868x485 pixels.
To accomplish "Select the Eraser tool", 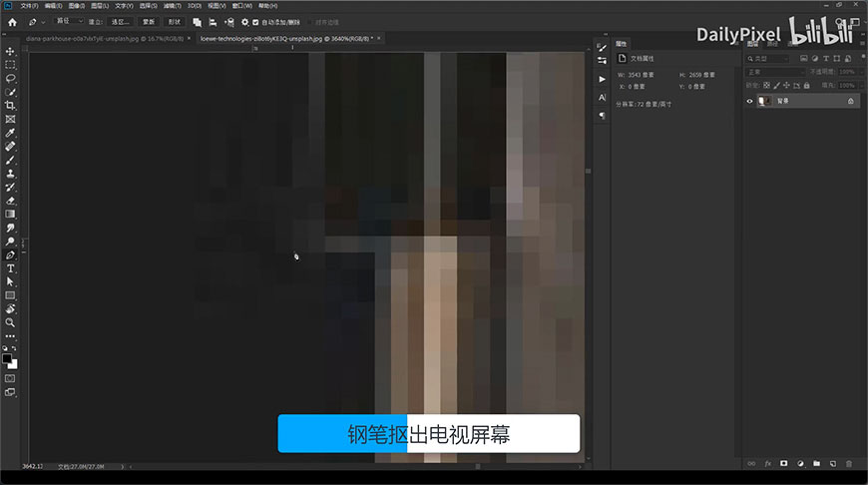I will click(x=10, y=201).
